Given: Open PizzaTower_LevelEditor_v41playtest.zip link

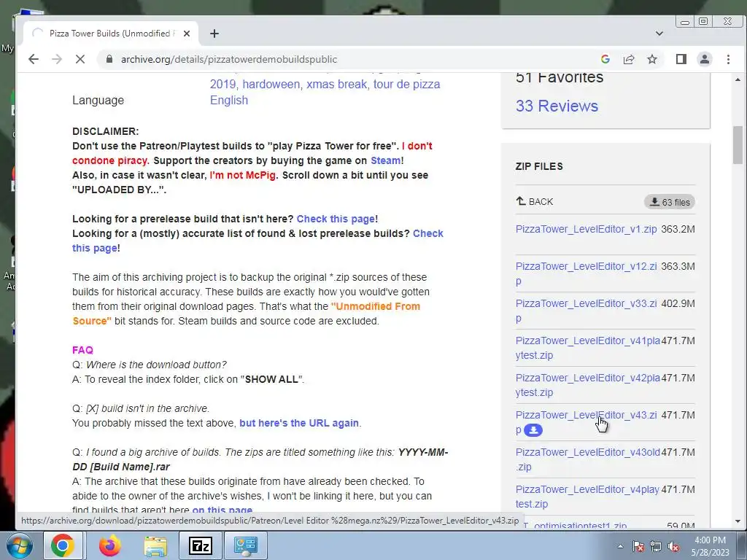Looking at the screenshot, I should coord(587,348).
